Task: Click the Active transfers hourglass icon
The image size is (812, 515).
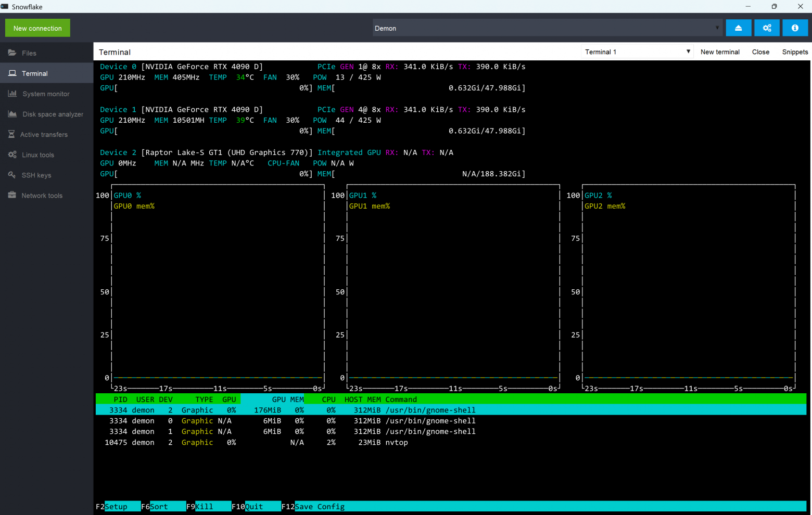Action: (x=11, y=134)
